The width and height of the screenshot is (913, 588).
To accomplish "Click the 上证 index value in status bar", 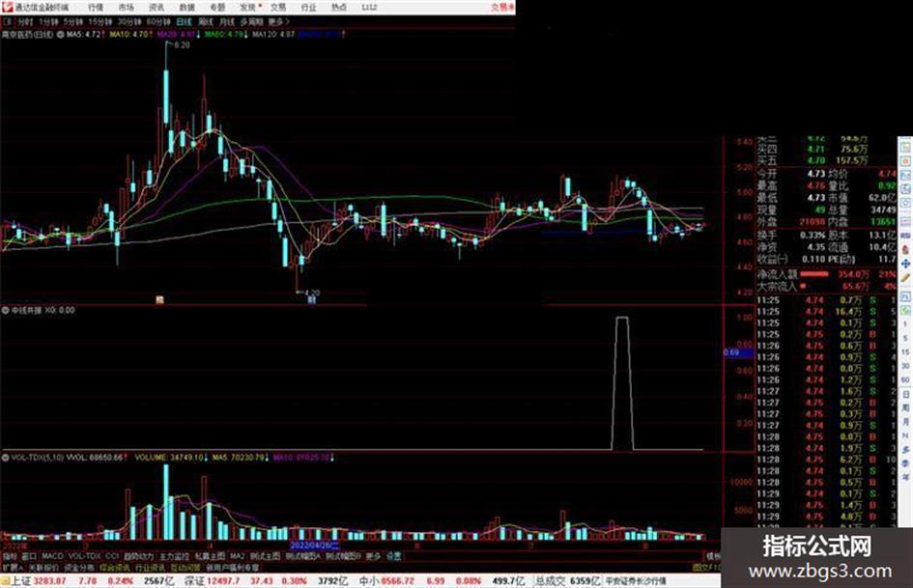I will pos(49,581).
